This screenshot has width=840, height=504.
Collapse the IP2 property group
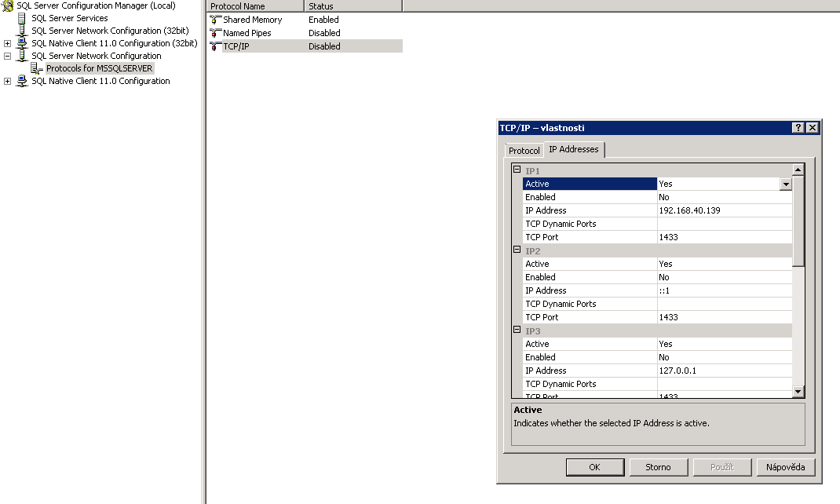tap(517, 250)
